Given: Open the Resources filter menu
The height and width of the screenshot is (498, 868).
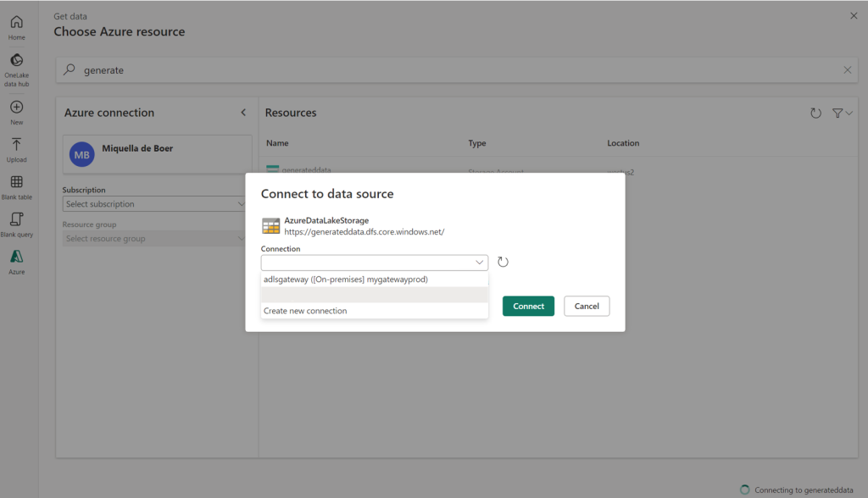Looking at the screenshot, I should pos(842,113).
